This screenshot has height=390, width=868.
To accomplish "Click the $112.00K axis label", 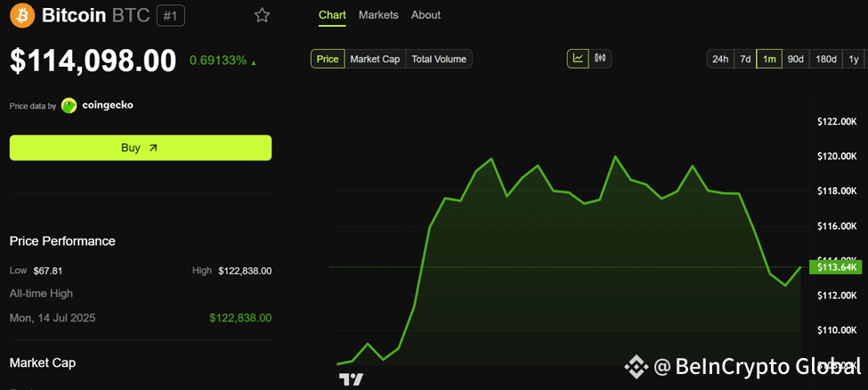I will [837, 296].
